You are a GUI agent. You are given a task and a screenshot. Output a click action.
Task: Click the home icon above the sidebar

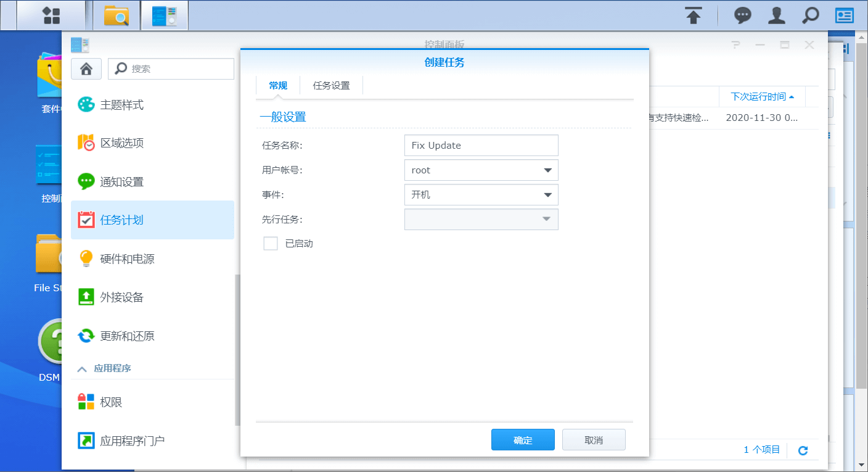[x=86, y=68]
